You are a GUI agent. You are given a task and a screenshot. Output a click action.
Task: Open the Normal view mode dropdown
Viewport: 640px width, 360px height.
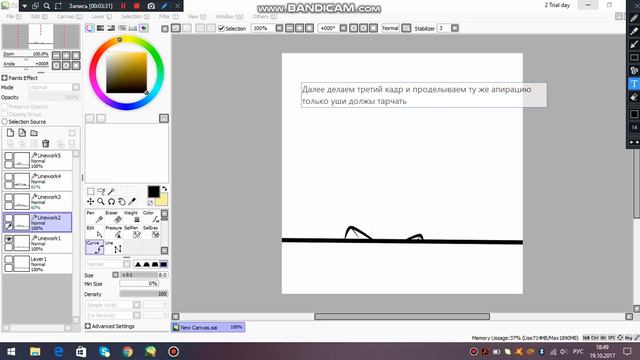406,28
